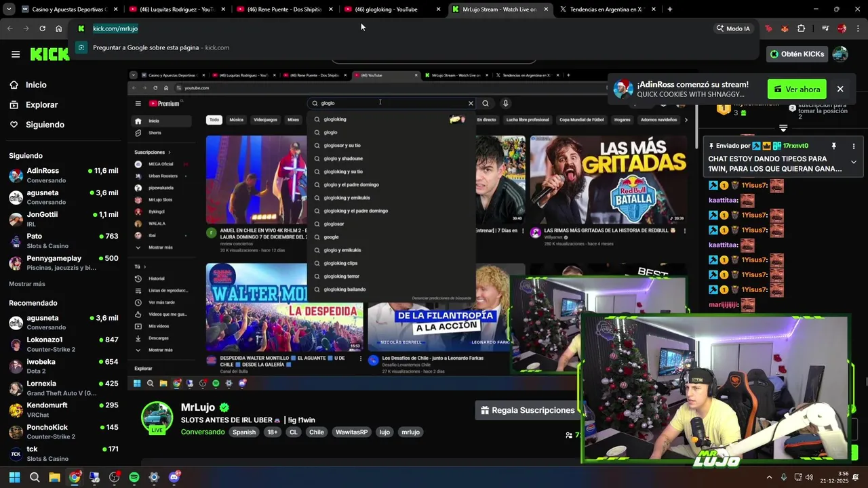Screen dimensions: 868x488
Task: Open JonGottii IRL channel
Action: tap(63, 218)
